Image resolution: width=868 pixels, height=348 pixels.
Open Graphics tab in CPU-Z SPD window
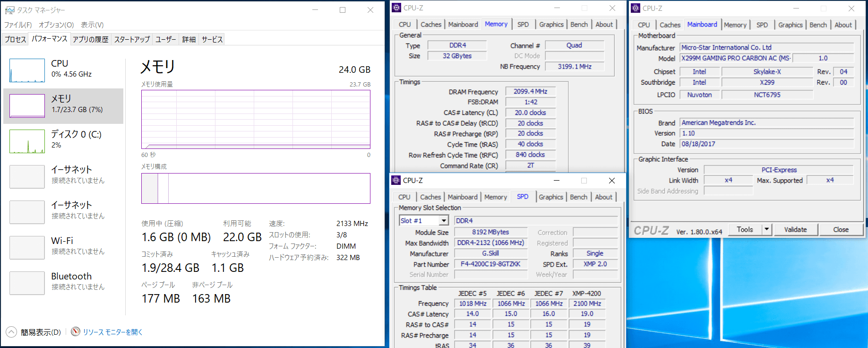point(551,197)
